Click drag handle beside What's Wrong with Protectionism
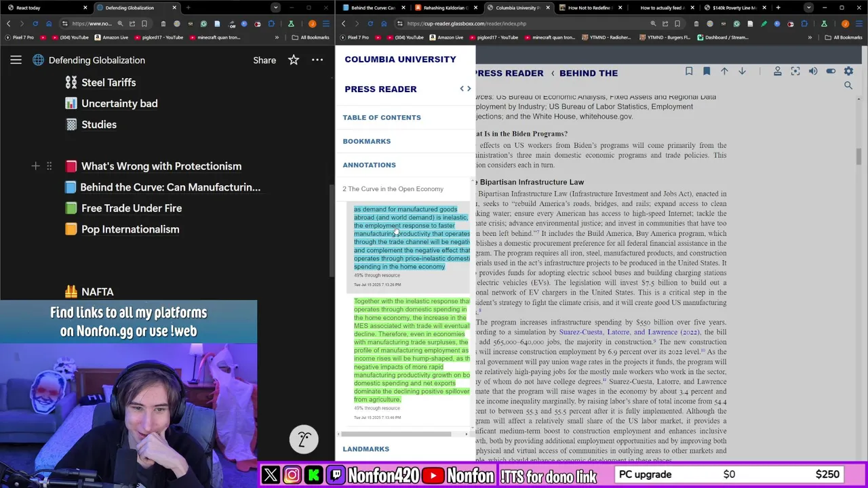 49,166
